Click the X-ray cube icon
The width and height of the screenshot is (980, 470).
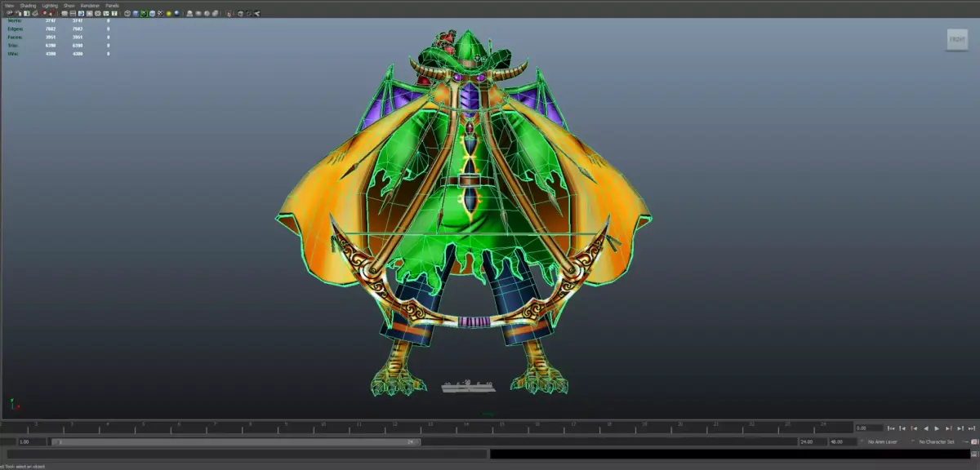[240, 13]
